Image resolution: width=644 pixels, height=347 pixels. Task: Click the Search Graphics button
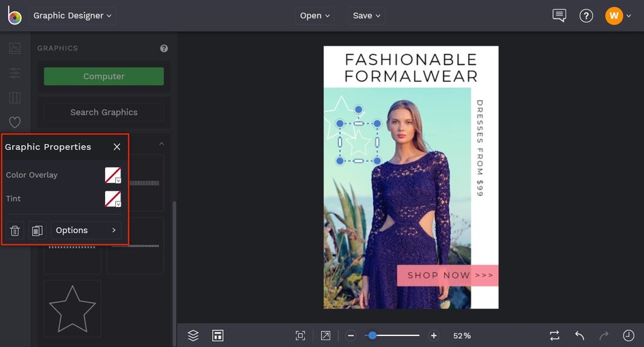[x=104, y=112]
